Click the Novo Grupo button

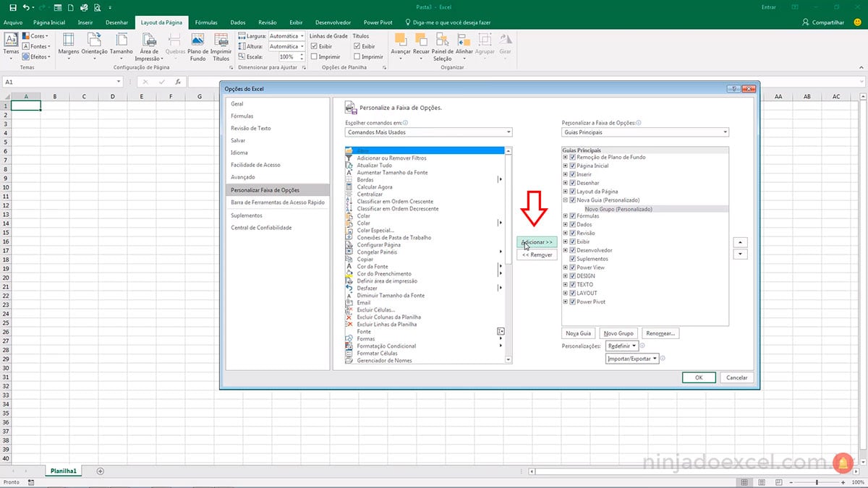[x=618, y=333]
